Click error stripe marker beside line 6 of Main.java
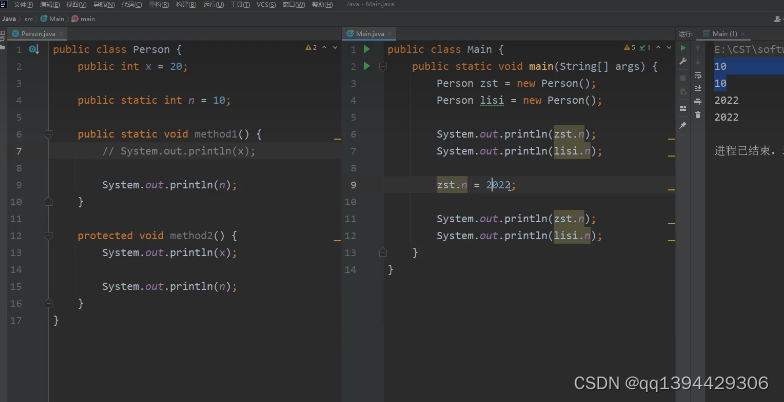 click(x=672, y=139)
